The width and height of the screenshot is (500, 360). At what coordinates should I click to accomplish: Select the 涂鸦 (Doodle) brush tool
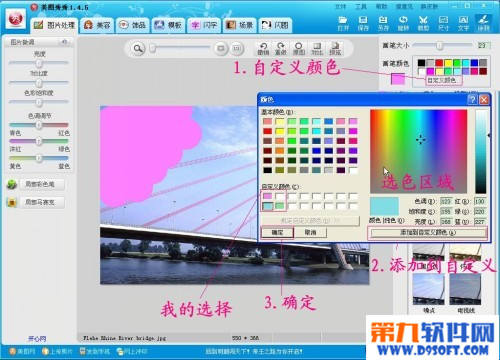click(x=483, y=23)
